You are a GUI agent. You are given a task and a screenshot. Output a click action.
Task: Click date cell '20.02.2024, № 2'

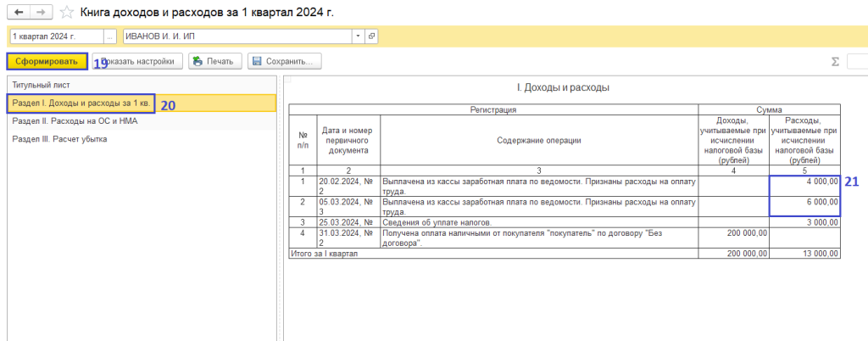(x=348, y=186)
